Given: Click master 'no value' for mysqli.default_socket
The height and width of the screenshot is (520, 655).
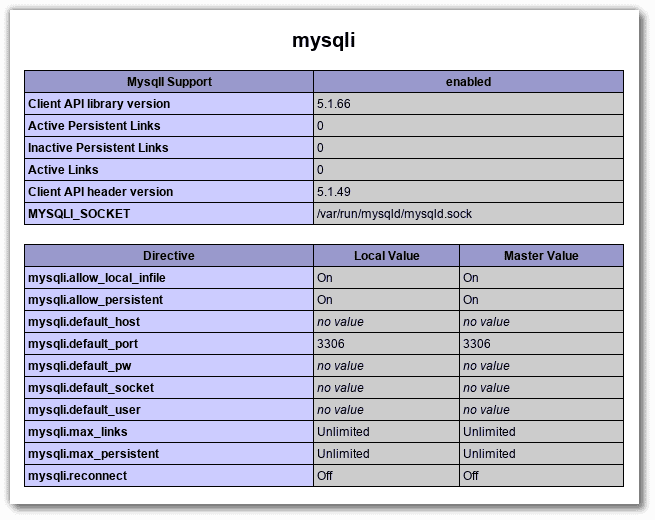Looking at the screenshot, I should click(486, 388).
